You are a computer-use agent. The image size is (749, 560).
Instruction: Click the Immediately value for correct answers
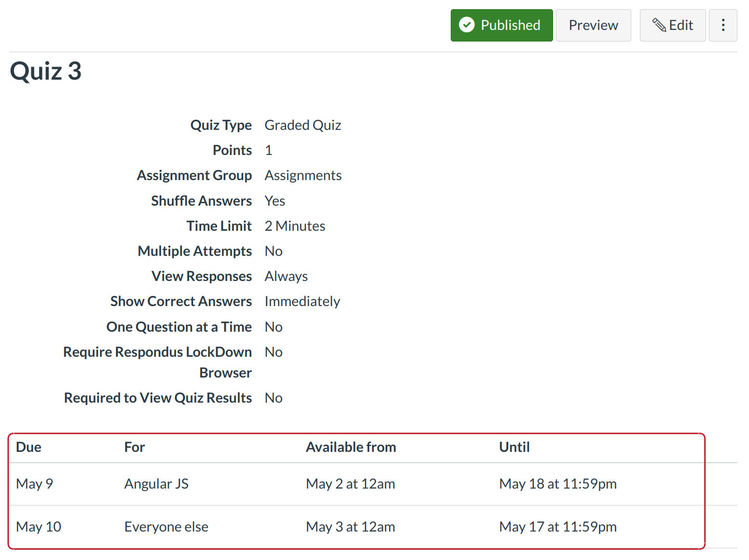[x=302, y=301]
